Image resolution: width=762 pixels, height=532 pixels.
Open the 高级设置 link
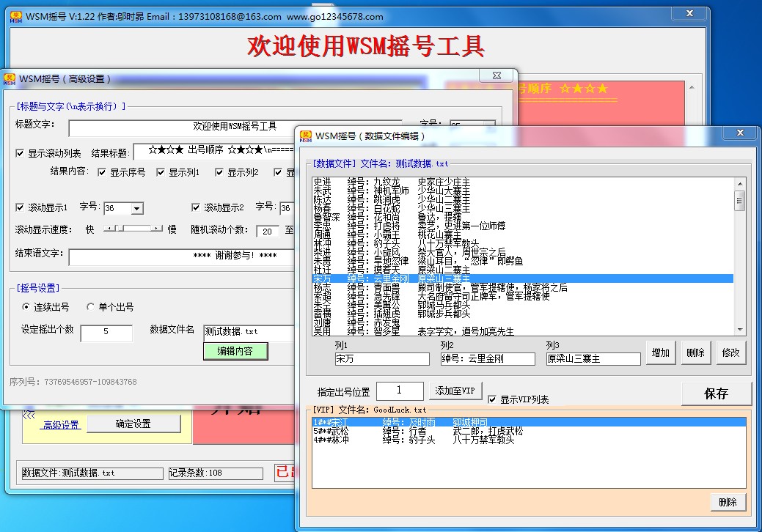coord(60,424)
